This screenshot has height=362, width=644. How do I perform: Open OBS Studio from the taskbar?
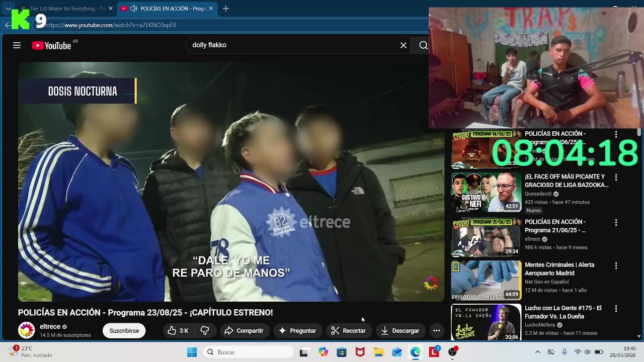[452, 352]
